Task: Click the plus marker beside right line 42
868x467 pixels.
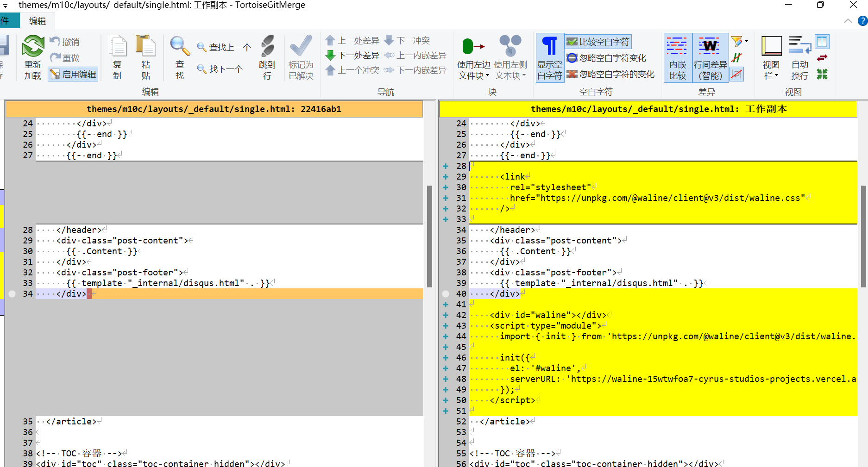Action: tap(446, 315)
